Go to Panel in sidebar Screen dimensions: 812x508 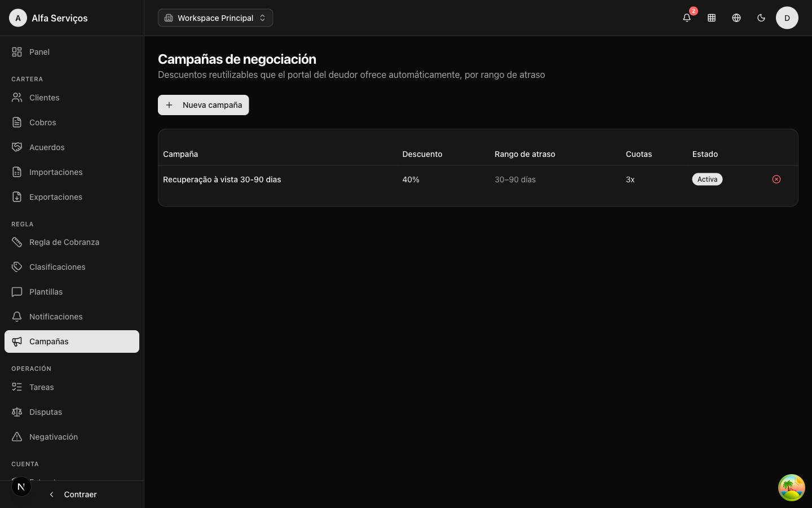pyautogui.click(x=72, y=52)
